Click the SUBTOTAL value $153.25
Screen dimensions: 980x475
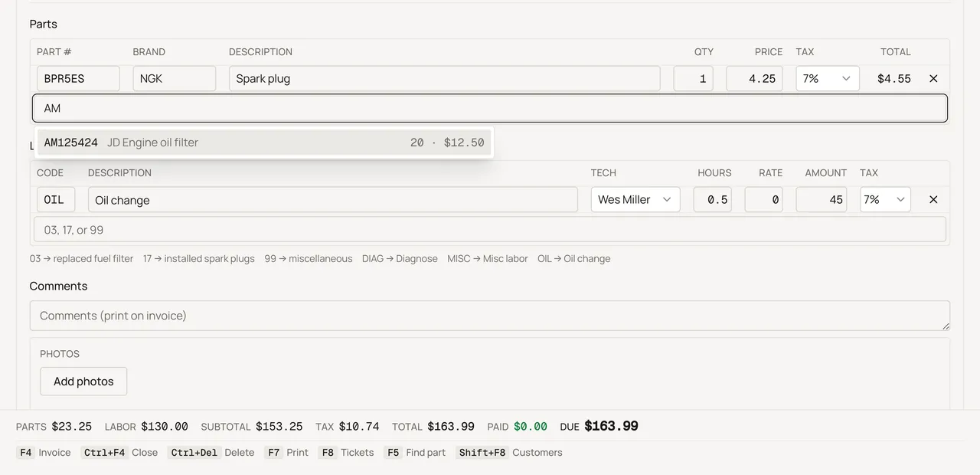(279, 427)
